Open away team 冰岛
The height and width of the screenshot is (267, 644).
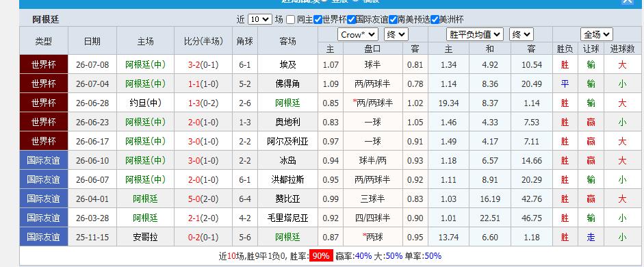coord(287,160)
